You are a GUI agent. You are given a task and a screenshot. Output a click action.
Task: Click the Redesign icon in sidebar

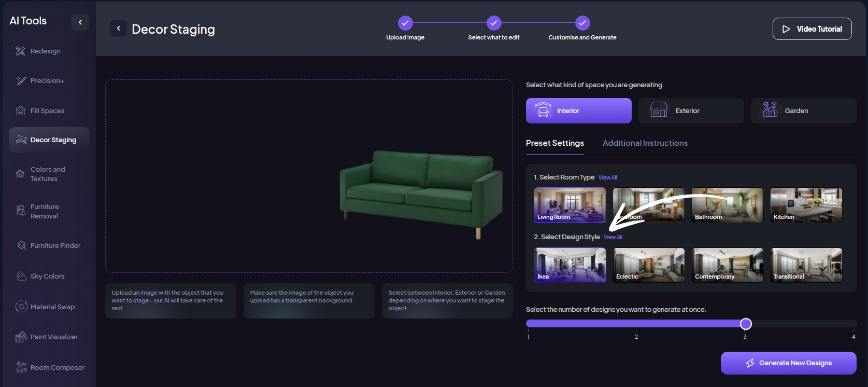coord(20,51)
